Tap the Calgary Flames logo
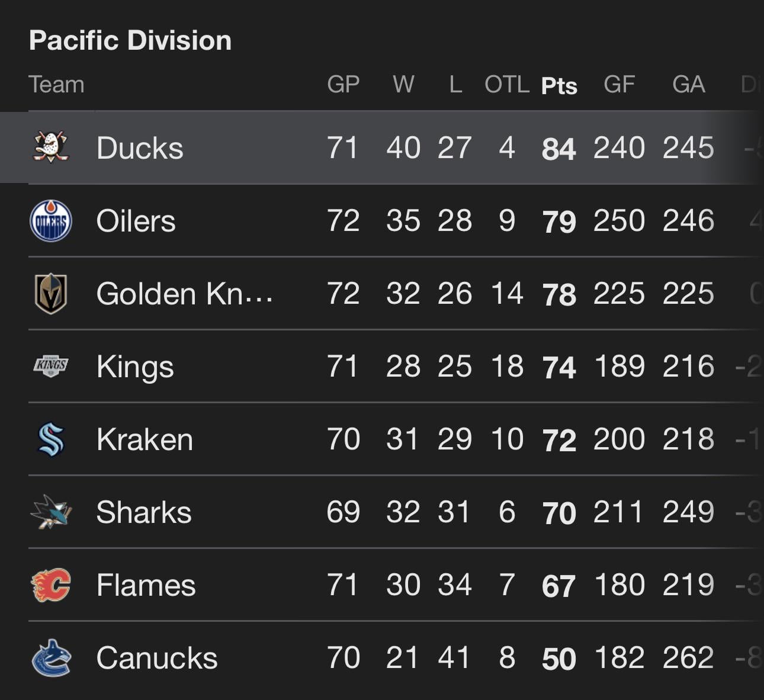Image resolution: width=764 pixels, height=700 pixels. (51, 585)
